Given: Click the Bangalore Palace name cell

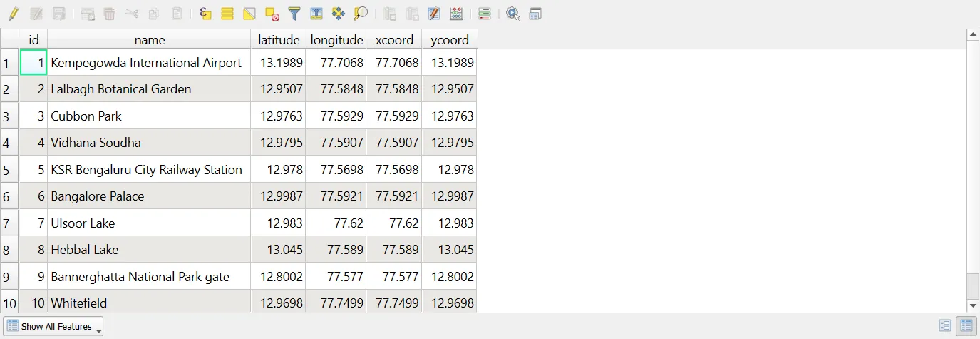Looking at the screenshot, I should pos(150,196).
